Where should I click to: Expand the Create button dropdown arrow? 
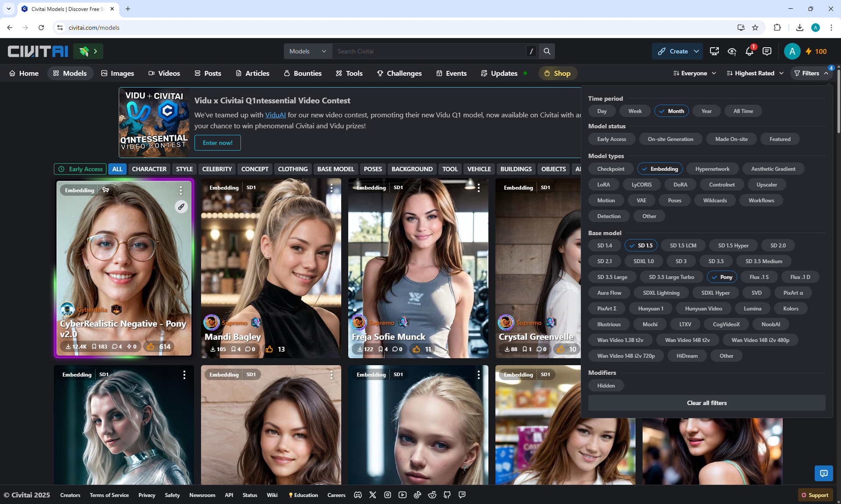click(696, 51)
